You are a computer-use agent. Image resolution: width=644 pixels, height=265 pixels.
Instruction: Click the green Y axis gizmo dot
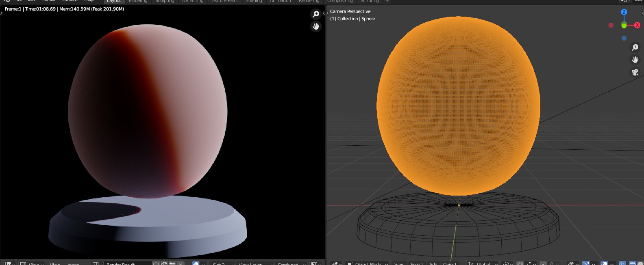point(624,25)
